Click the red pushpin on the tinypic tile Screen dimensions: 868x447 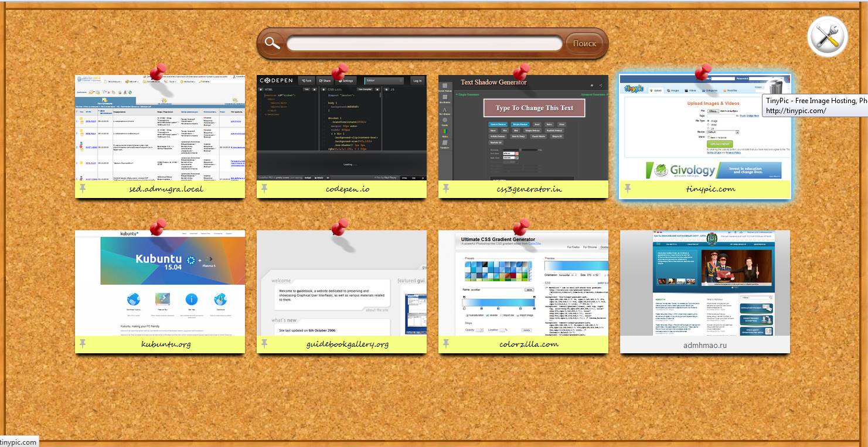click(702, 72)
